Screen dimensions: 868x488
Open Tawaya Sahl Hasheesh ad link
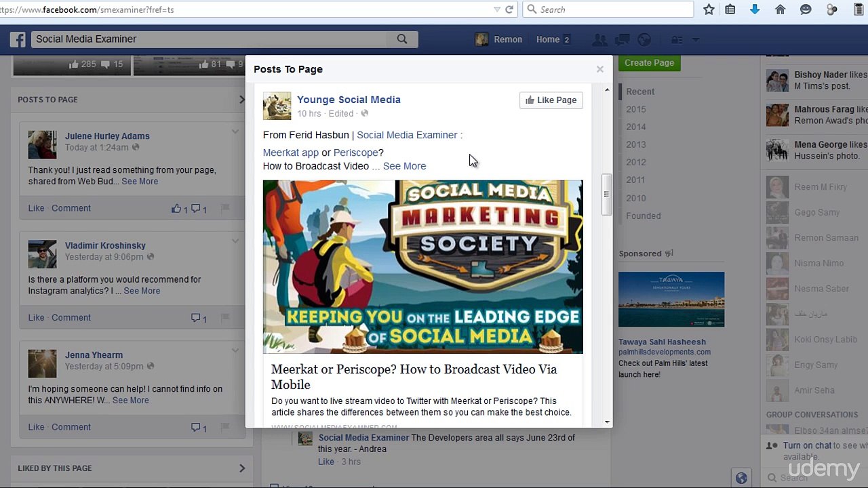coord(662,342)
